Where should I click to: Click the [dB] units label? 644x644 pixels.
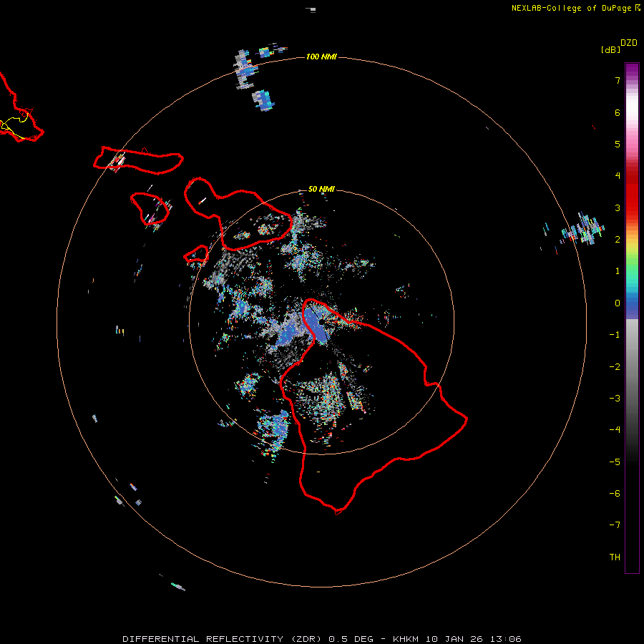point(610,49)
